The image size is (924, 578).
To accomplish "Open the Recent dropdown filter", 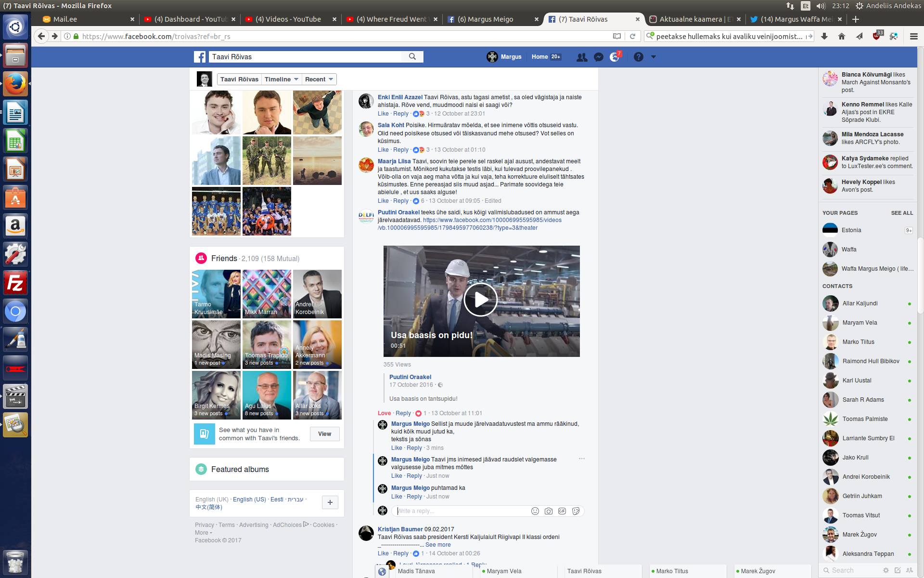I will coord(319,79).
